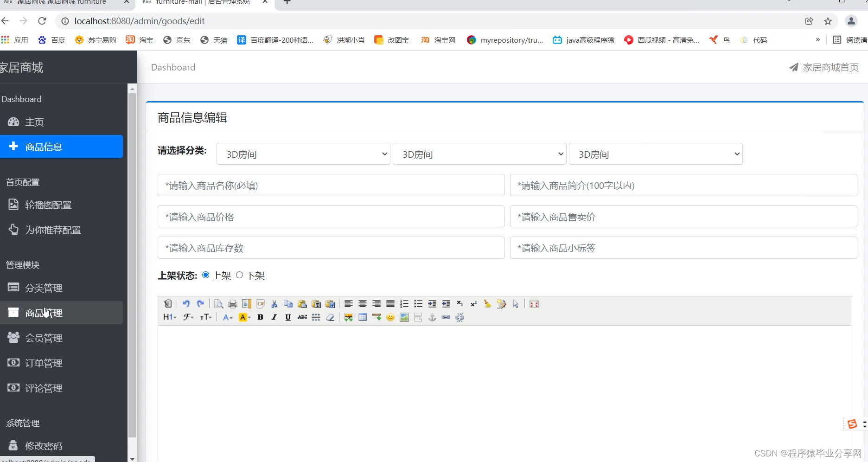Go to 家居商城首页 link
This screenshot has width=868, height=462.
coord(824,67)
